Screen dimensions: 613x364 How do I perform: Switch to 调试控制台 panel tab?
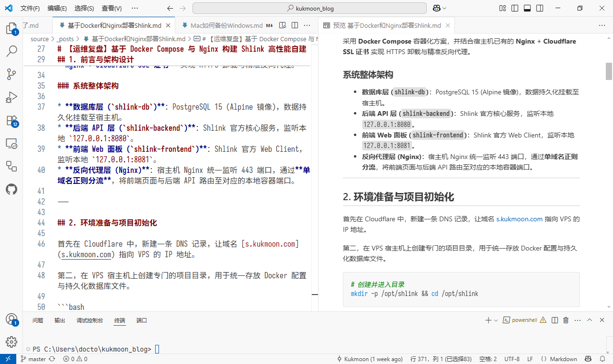click(90, 320)
